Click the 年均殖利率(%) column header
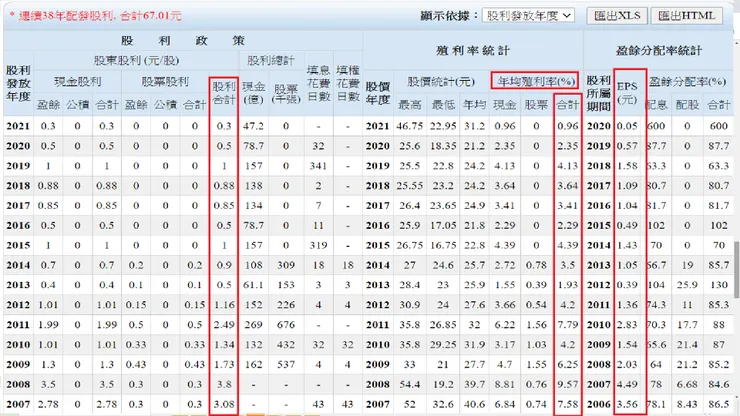This screenshot has height=416, width=740. (535, 81)
